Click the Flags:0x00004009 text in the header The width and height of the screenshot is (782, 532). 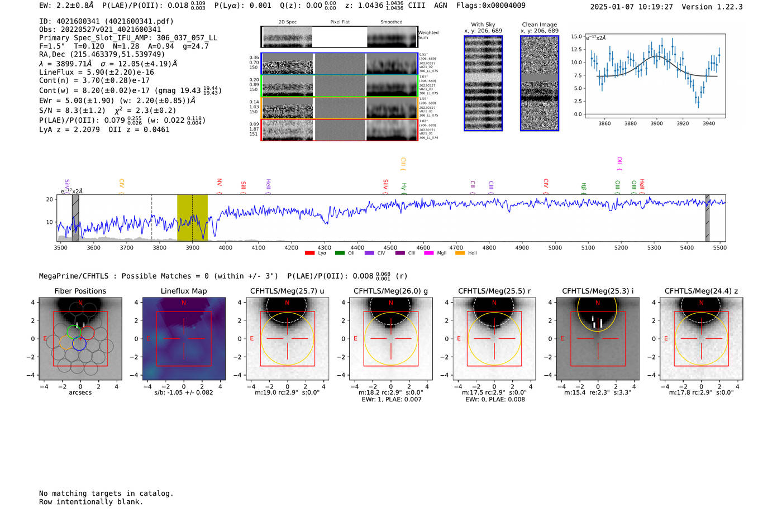click(490, 6)
